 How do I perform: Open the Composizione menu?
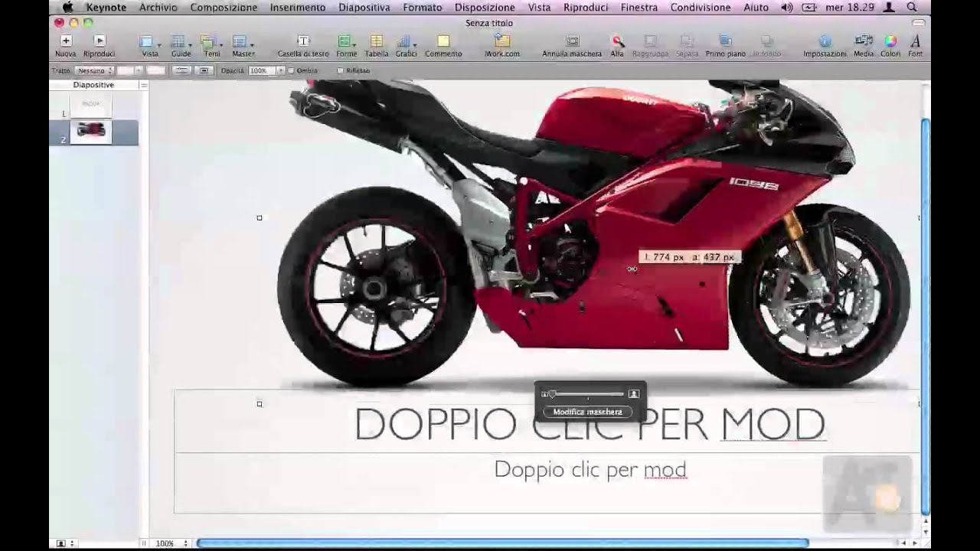(x=224, y=7)
